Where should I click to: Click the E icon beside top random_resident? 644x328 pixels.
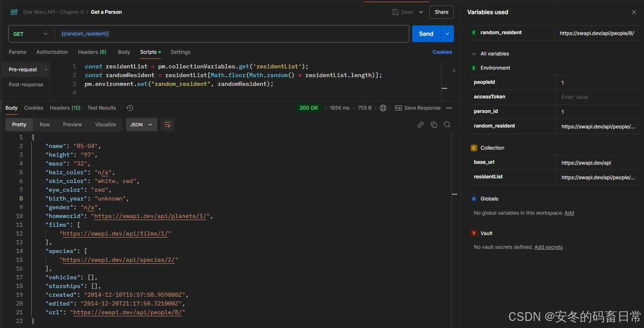[x=474, y=33]
